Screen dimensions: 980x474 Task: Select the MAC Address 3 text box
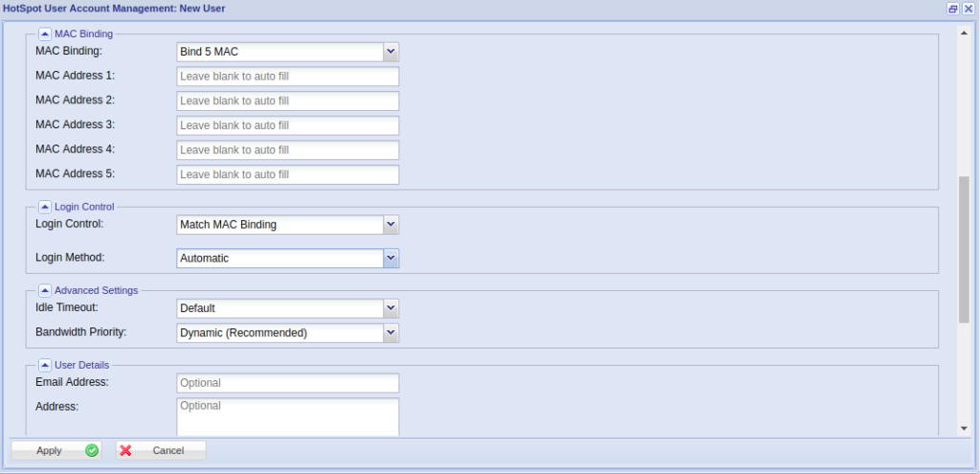pos(287,125)
